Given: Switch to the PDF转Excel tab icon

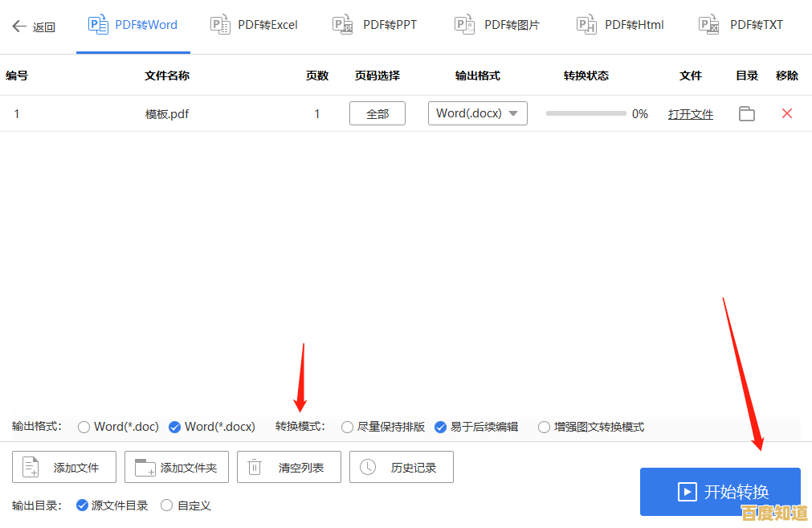Looking at the screenshot, I should [220, 24].
